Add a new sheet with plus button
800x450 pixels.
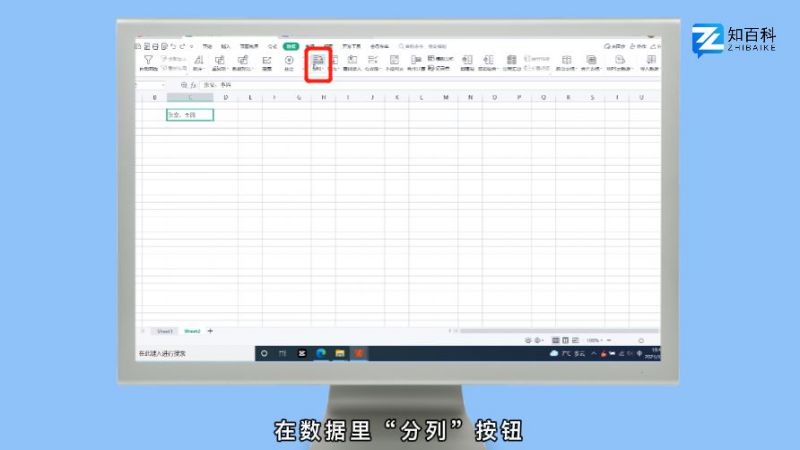tap(210, 331)
